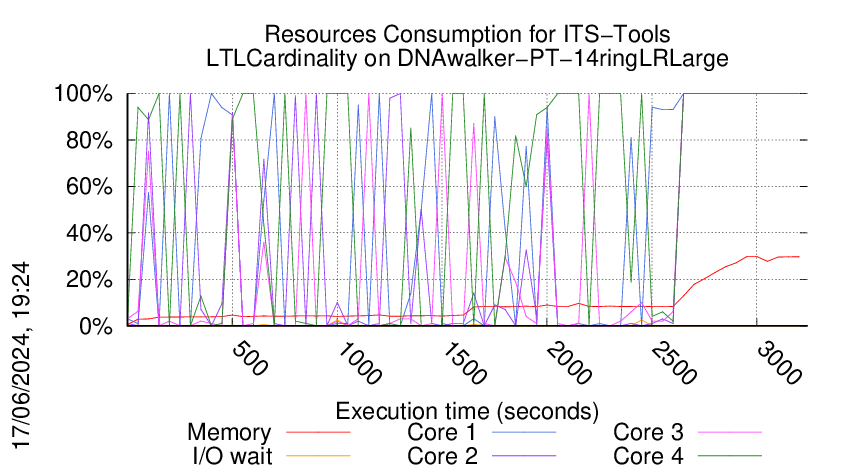The image size is (850, 475).
Task: Click the 1500 x-axis tick label
Action: [465, 363]
